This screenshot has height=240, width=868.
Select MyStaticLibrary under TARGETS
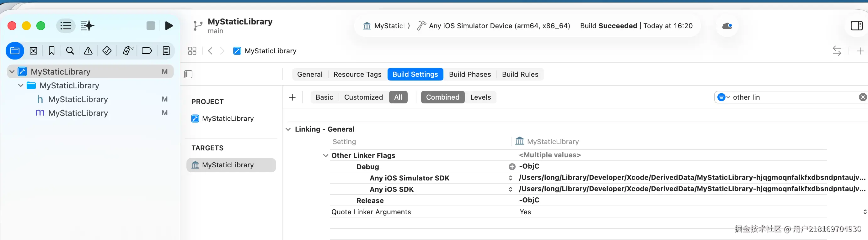(x=231, y=165)
